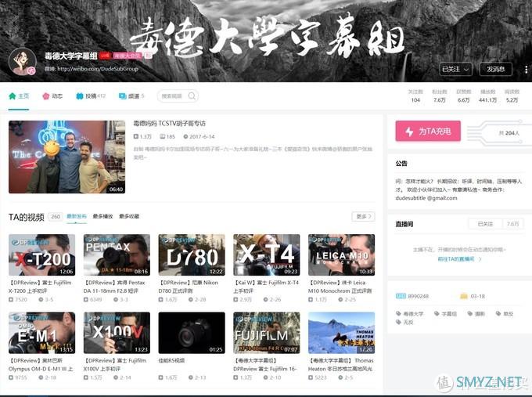Image resolution: width=532 pixels, height=397 pixels.
Task: Open the X100V video thumbnail
Action: [117, 333]
